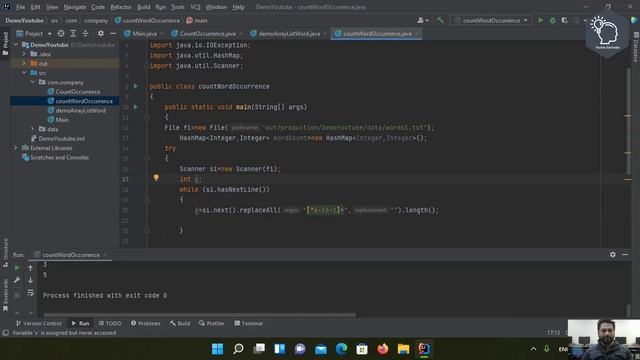Toggle Bookmarks tool window side tab
The width and height of the screenshot is (640, 360).
(5, 295)
